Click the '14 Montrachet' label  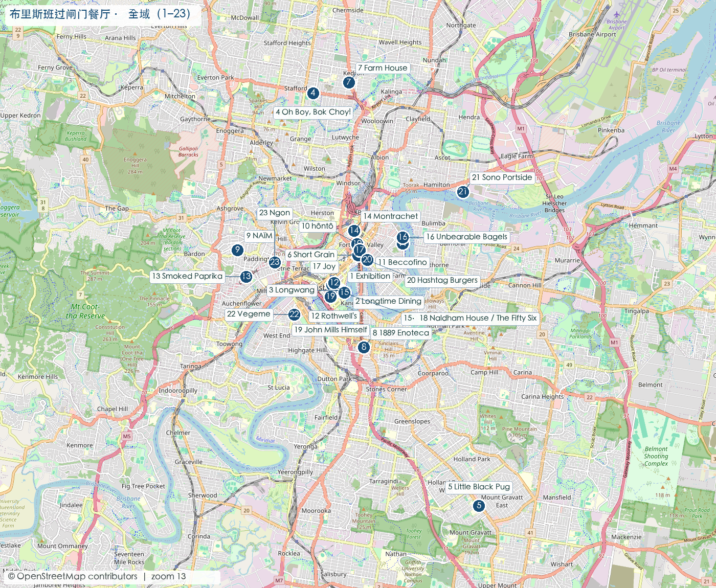click(x=391, y=216)
